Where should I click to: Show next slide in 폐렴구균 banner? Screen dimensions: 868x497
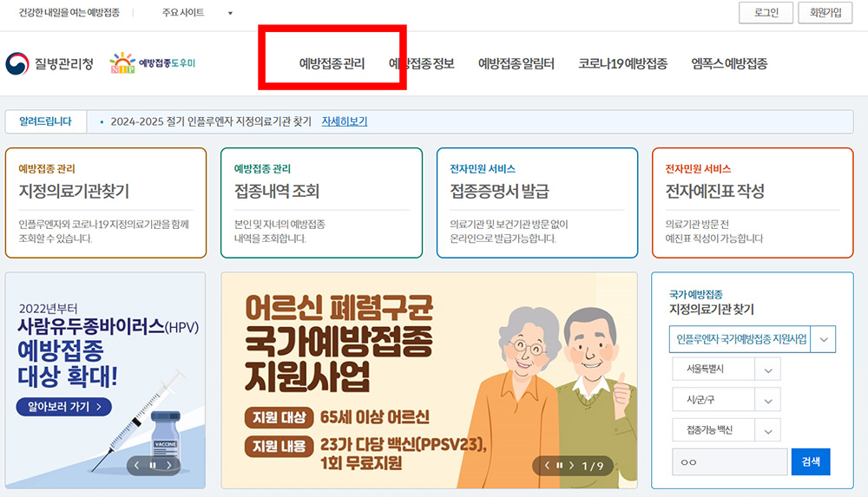point(571,466)
